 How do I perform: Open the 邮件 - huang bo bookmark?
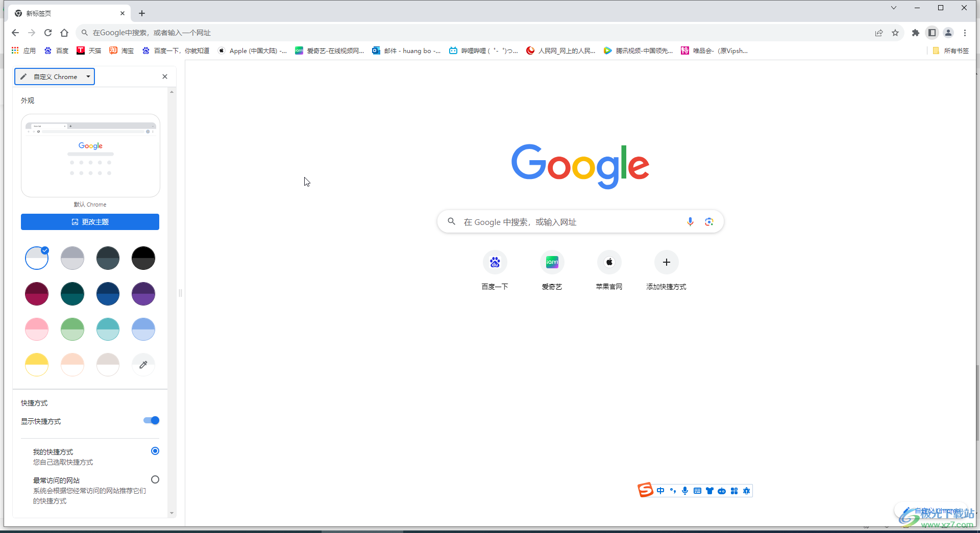tap(406, 50)
